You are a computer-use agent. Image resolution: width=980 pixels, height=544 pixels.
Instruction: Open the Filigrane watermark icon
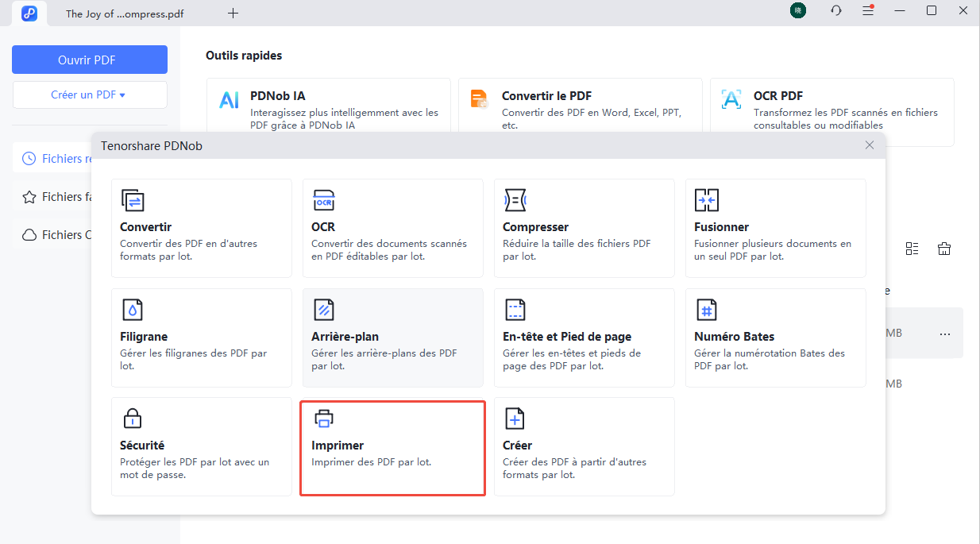click(132, 310)
